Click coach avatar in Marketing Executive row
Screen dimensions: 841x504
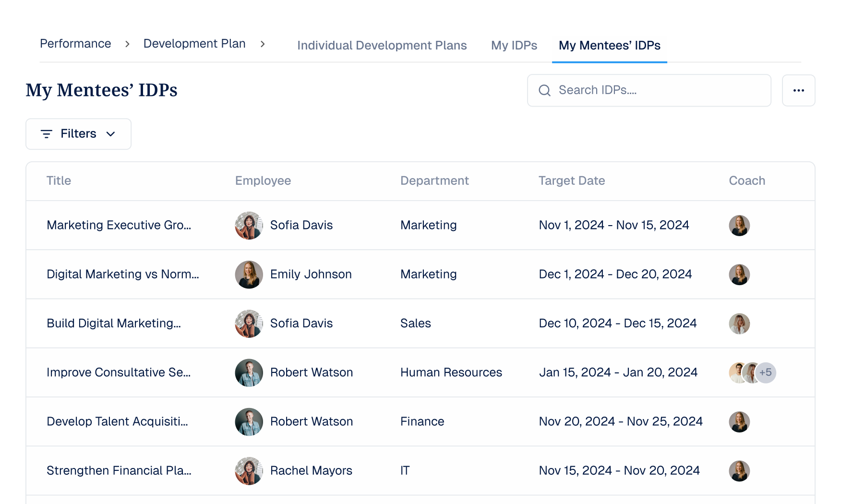739,225
